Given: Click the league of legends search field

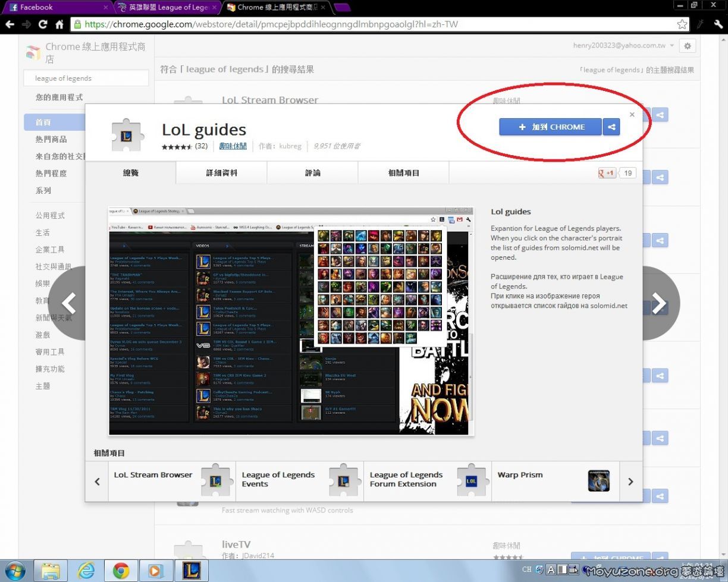Looking at the screenshot, I should coord(86,78).
